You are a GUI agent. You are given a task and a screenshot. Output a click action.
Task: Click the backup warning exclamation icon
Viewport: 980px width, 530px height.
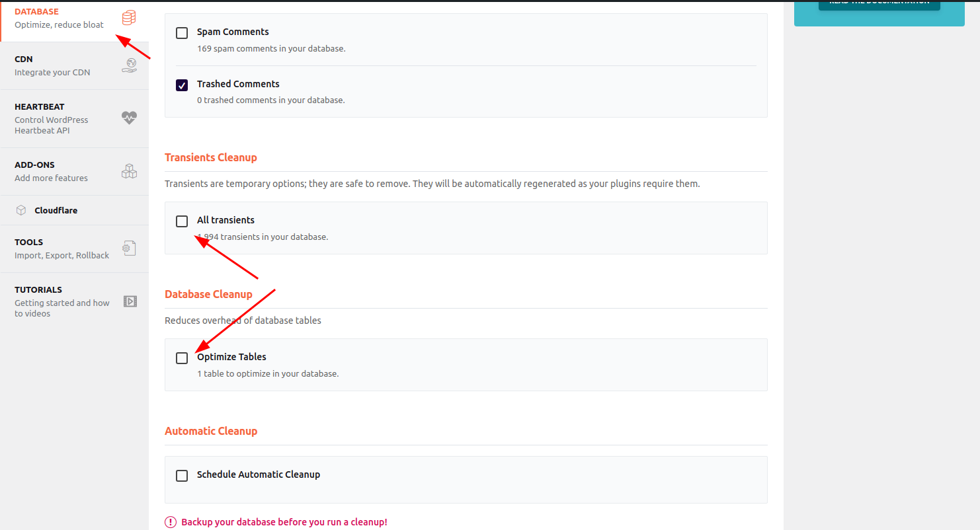click(x=171, y=522)
